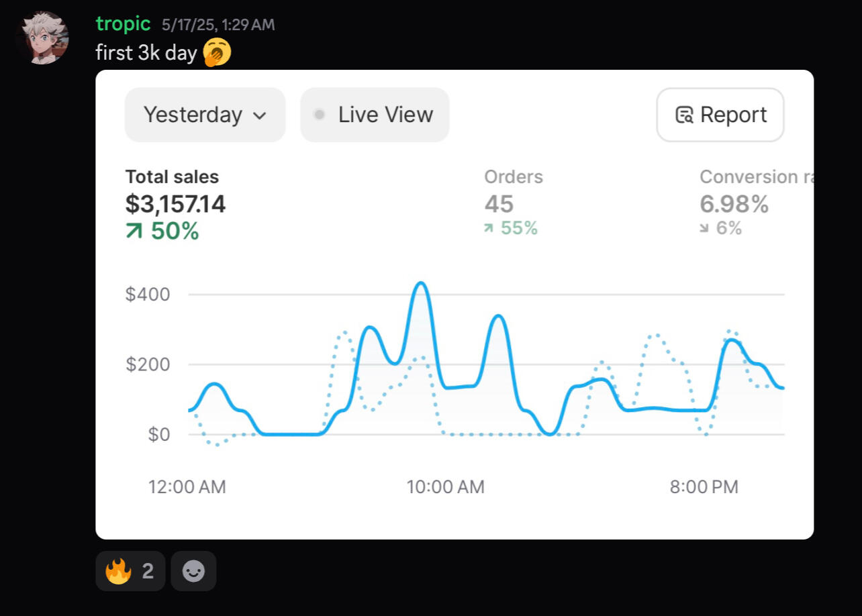
Task: Click the gray Live View status dot
Action: pos(320,115)
